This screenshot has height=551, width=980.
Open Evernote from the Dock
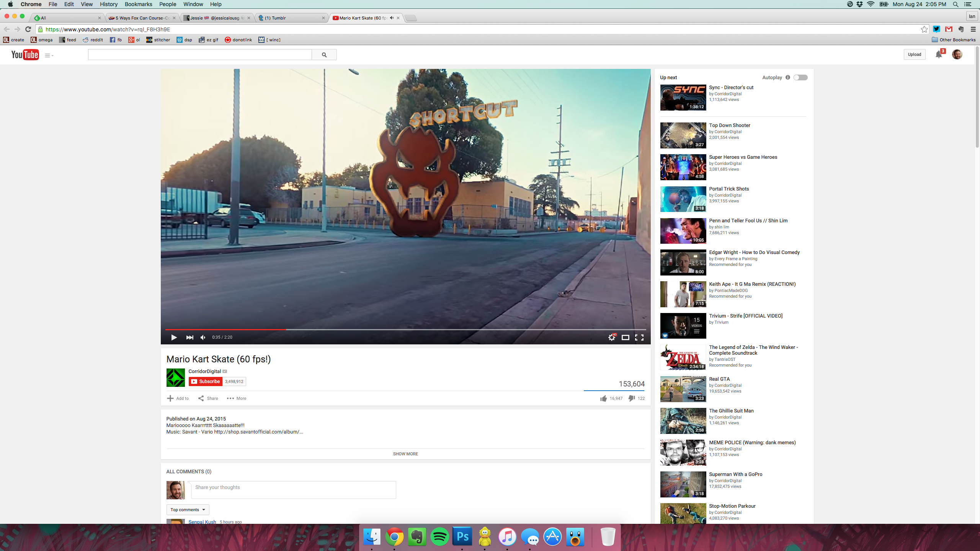click(417, 537)
